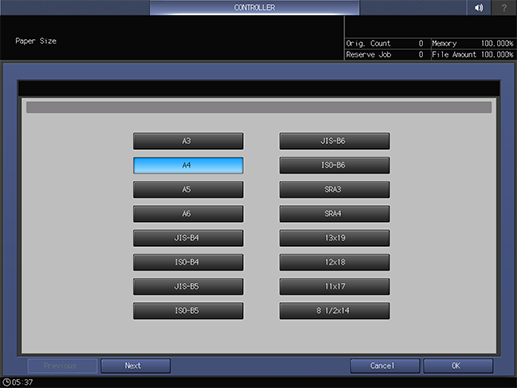Click the speaker sound icon

(x=479, y=7)
